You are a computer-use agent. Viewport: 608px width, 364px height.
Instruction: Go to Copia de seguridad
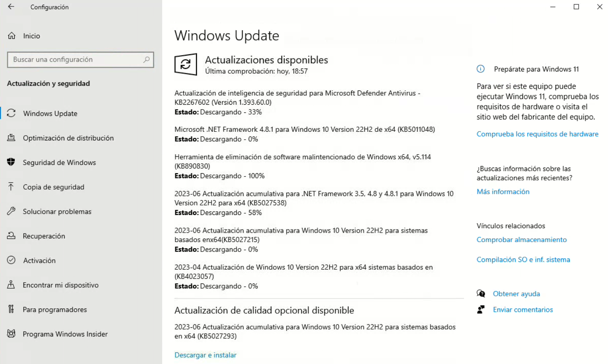click(x=53, y=187)
